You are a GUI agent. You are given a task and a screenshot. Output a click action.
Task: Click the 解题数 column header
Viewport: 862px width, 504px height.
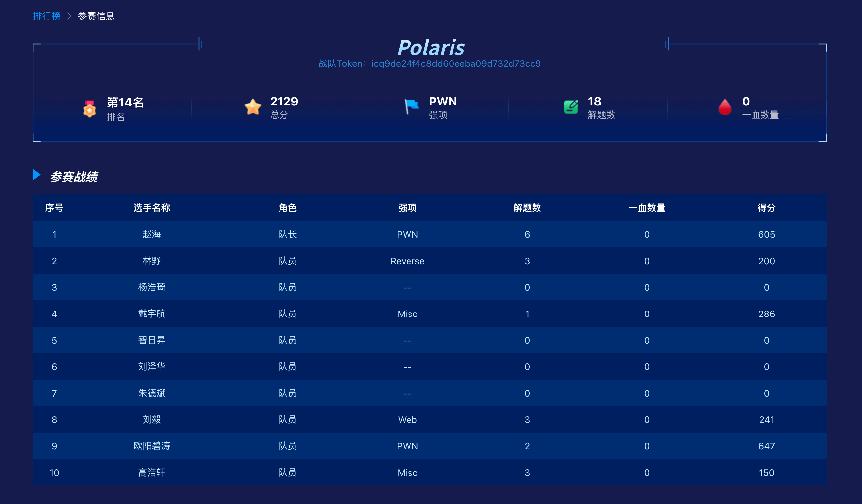(x=527, y=208)
